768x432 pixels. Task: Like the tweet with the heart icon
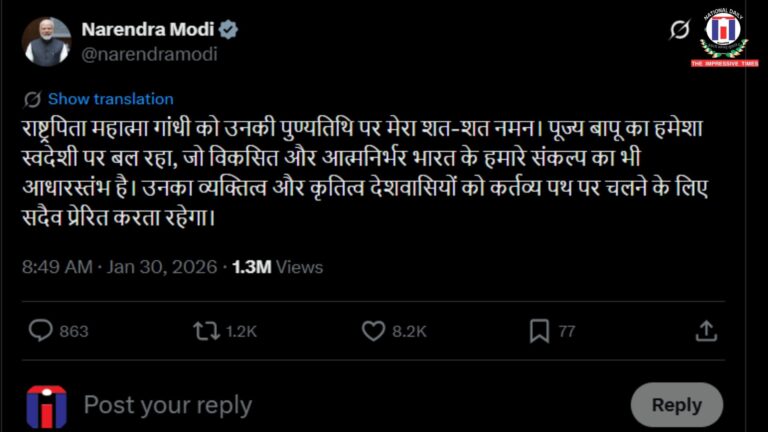click(373, 331)
